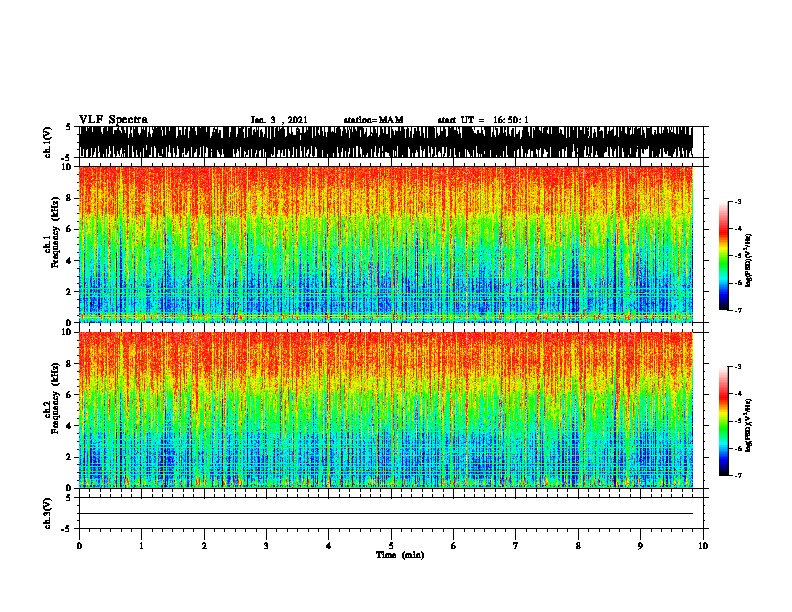792x612 pixels.
Task: Click time axis tick label '10'
Action: pos(703,546)
